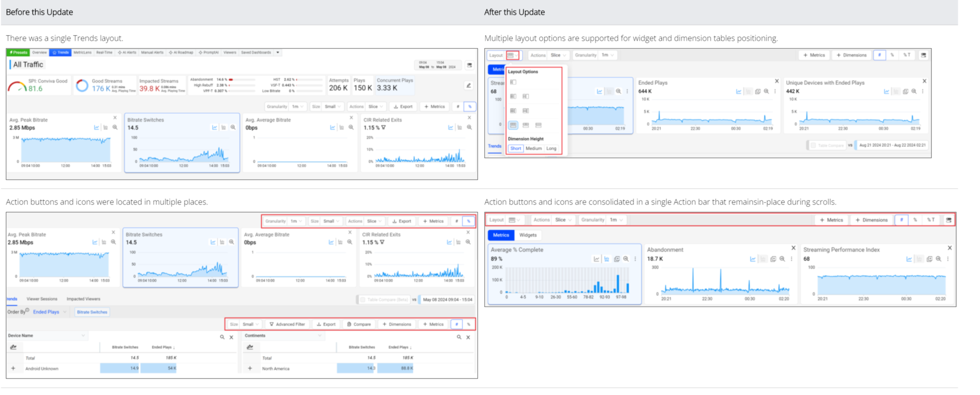This screenshot has width=980, height=395.
Task: Switch Average % Complete widget to bar chart icon
Action: [606, 259]
